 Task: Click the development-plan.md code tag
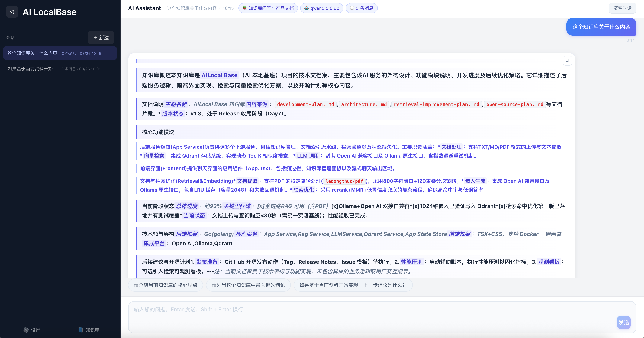(x=305, y=104)
